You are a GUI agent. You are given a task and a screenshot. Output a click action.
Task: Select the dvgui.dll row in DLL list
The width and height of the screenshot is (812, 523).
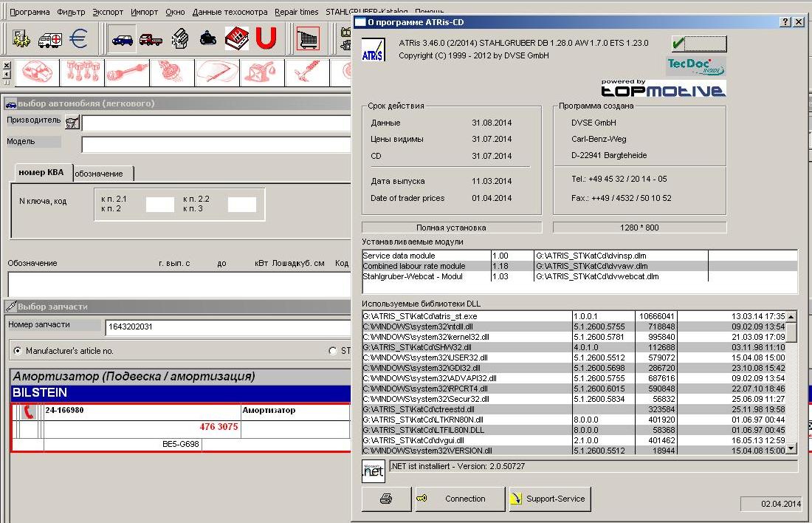tap(574, 440)
